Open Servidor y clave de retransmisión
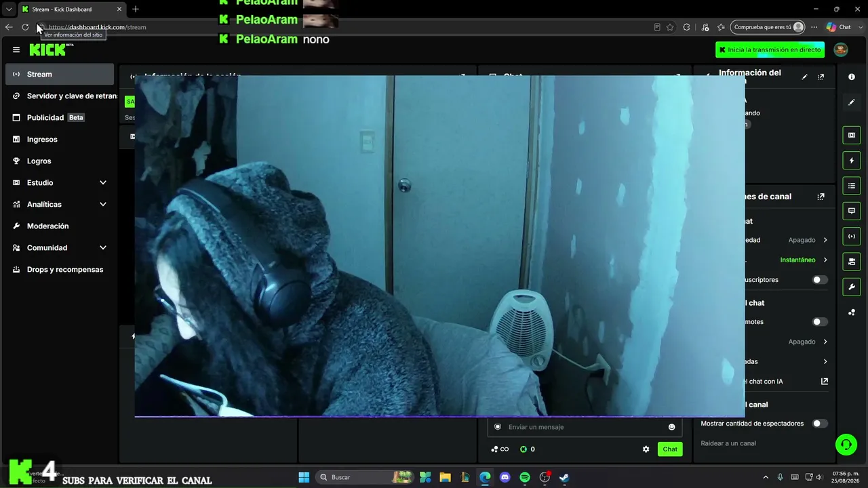This screenshot has height=488, width=868. pos(60,96)
